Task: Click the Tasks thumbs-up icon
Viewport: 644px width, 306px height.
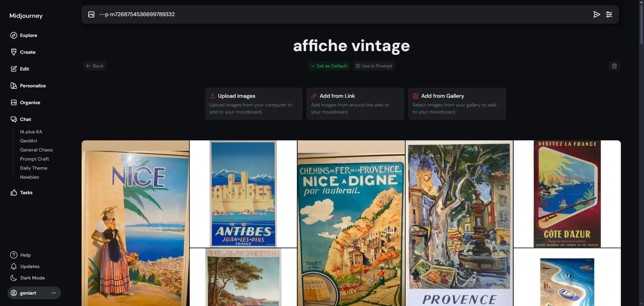Action: coord(14,192)
